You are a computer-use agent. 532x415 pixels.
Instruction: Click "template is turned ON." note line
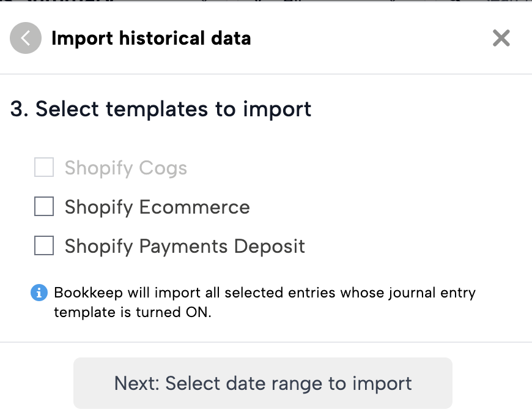pos(132,312)
